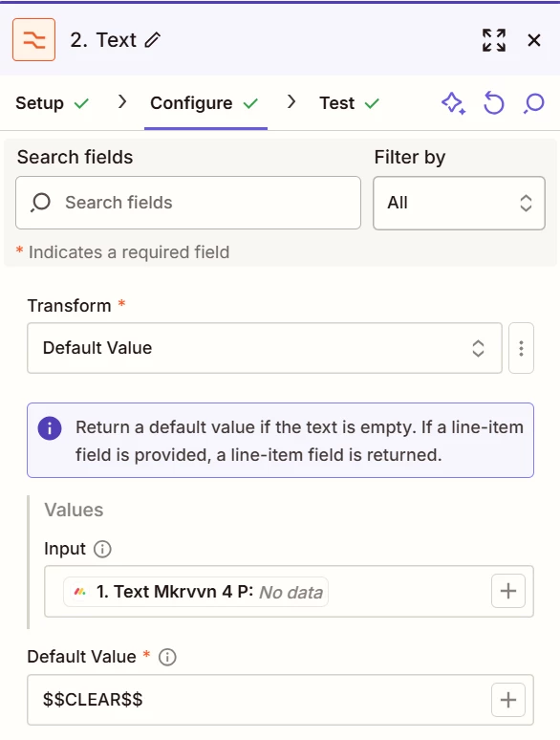Click the info icon next to Input
560x740 pixels.
[102, 549]
